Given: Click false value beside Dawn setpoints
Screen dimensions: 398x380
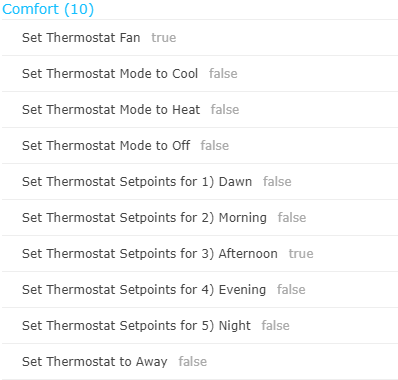Looking at the screenshot, I should coord(277,182).
